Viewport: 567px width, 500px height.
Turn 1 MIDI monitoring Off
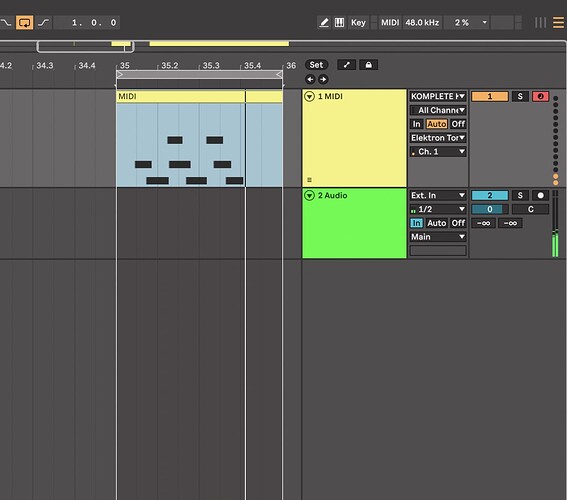458,124
